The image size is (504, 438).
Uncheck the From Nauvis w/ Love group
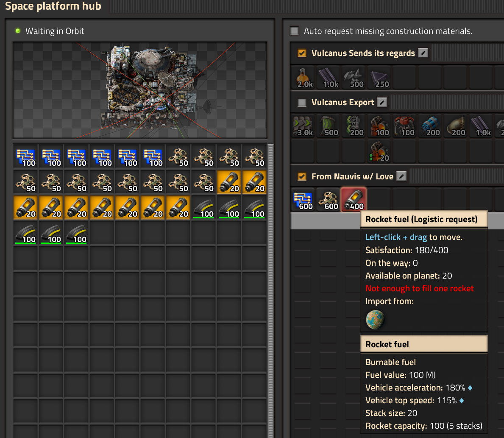[x=302, y=176]
